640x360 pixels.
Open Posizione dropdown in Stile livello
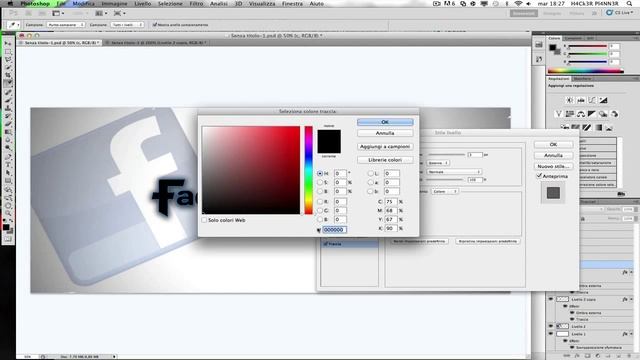click(438, 163)
